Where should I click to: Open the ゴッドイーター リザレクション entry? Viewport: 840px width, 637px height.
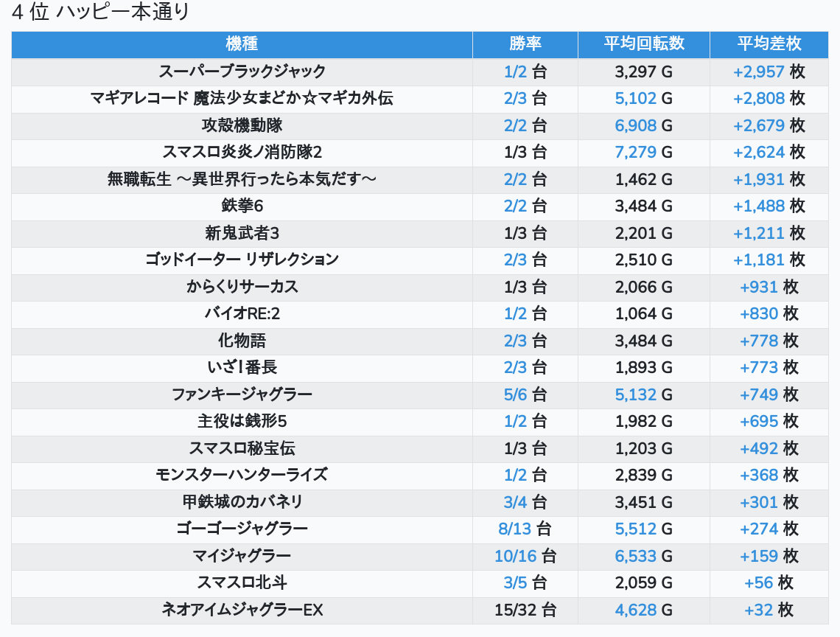242,260
